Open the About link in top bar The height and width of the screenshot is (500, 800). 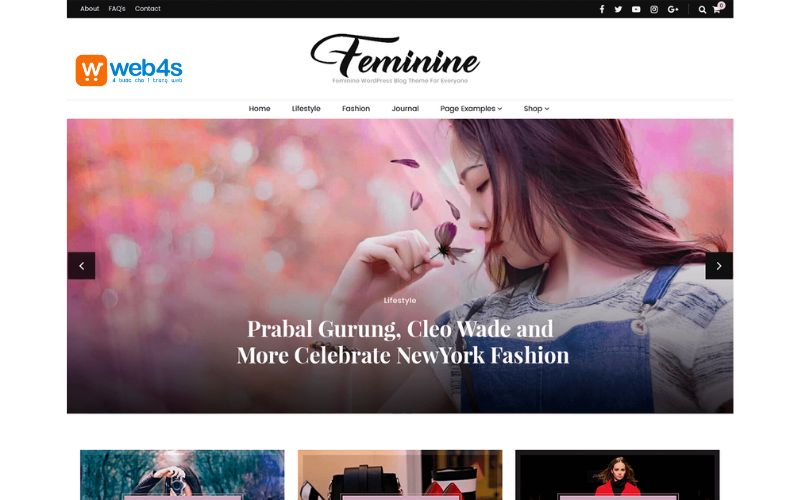tap(89, 9)
